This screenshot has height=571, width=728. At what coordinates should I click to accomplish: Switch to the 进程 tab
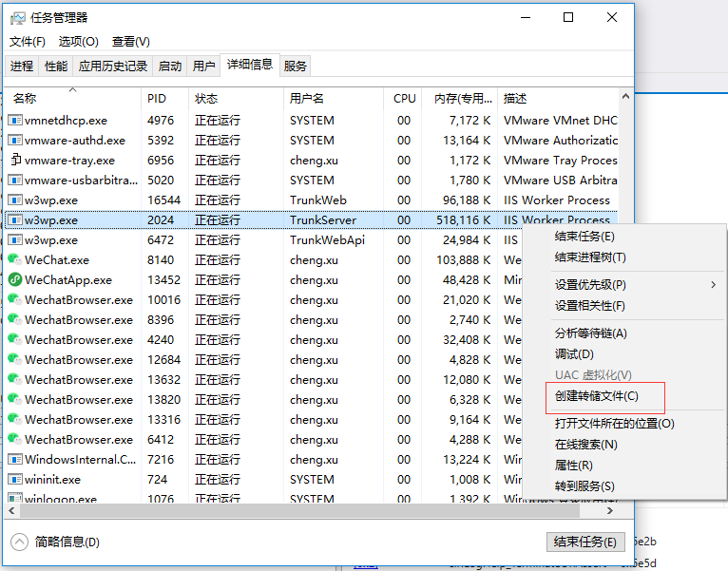pyautogui.click(x=22, y=66)
